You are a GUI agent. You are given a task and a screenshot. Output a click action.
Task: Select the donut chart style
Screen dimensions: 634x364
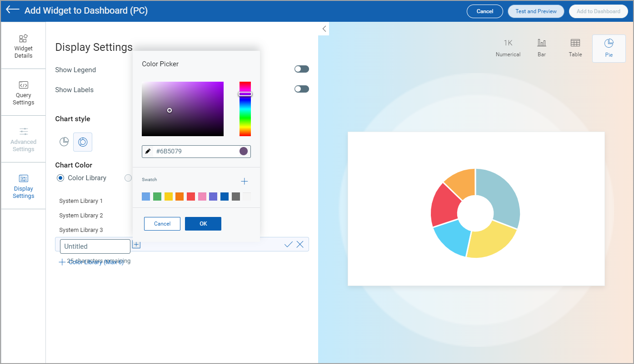point(83,142)
